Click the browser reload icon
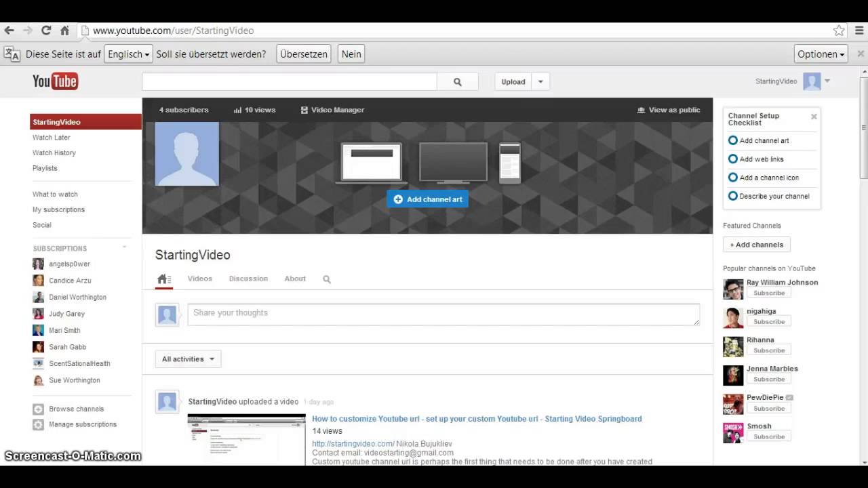 pos(46,30)
